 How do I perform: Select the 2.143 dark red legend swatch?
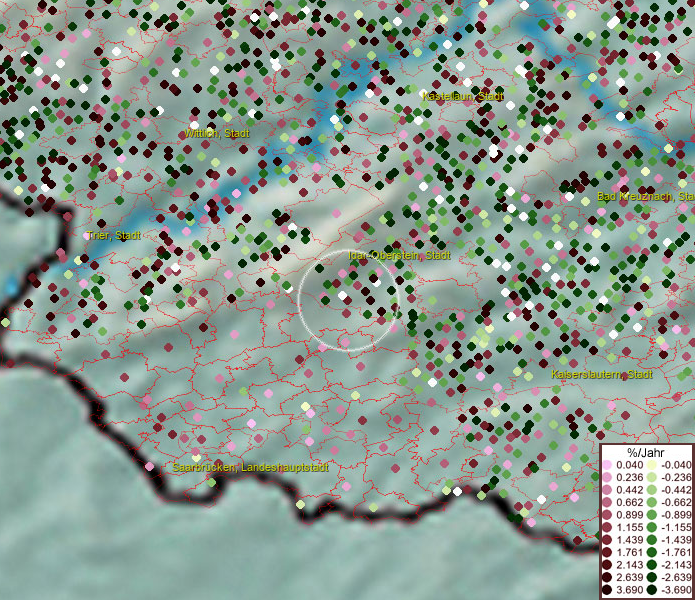[608, 565]
